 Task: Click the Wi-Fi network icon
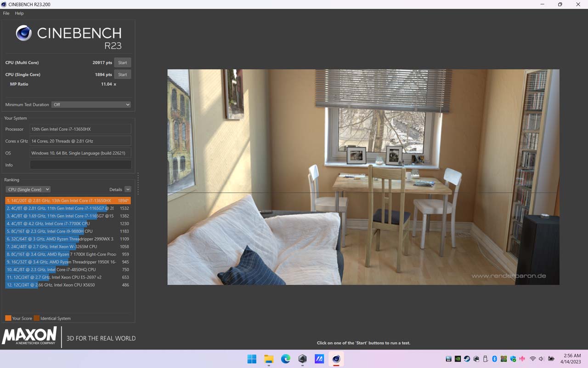[532, 359]
